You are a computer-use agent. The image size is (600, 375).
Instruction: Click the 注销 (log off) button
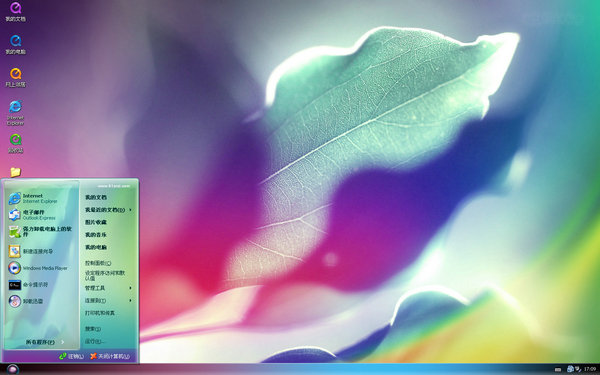[72, 356]
